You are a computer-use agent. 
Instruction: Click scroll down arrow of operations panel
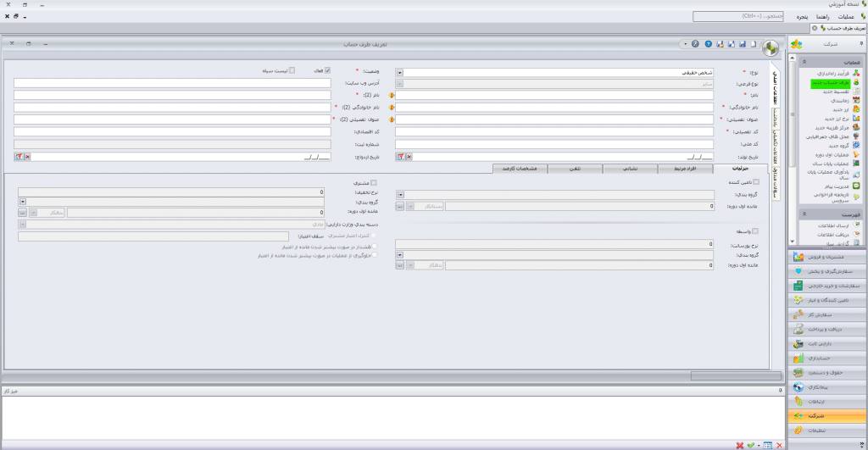[x=793, y=242]
